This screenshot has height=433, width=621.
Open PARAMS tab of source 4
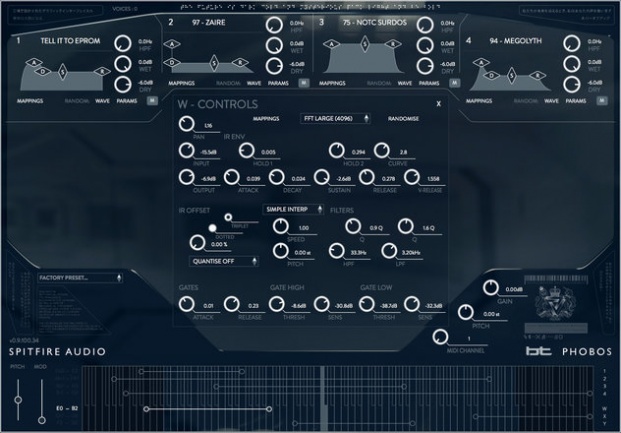(576, 101)
